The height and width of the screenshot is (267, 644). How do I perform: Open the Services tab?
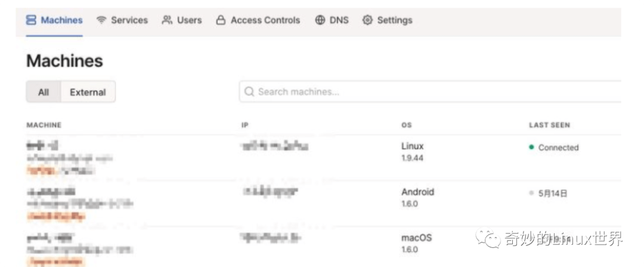(x=122, y=20)
